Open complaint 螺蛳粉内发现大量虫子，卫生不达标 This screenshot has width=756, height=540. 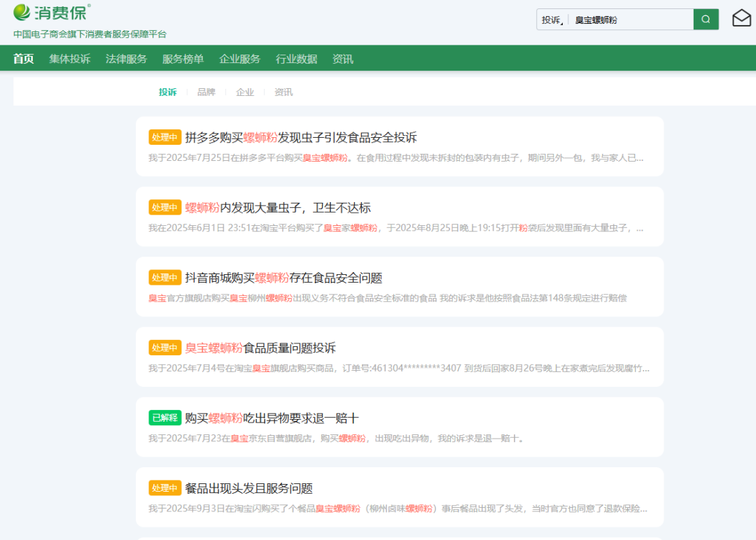tap(278, 208)
